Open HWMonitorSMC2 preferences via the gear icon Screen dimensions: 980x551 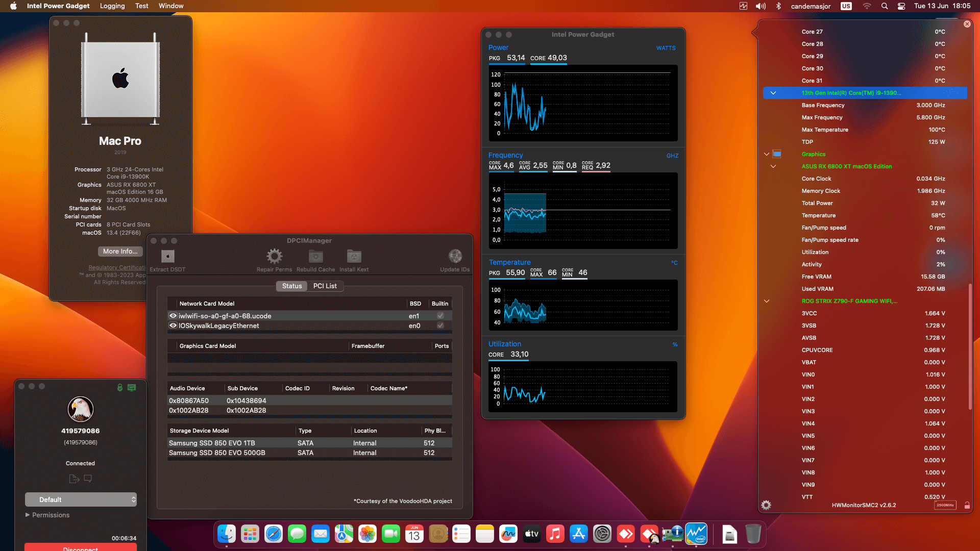click(x=765, y=505)
